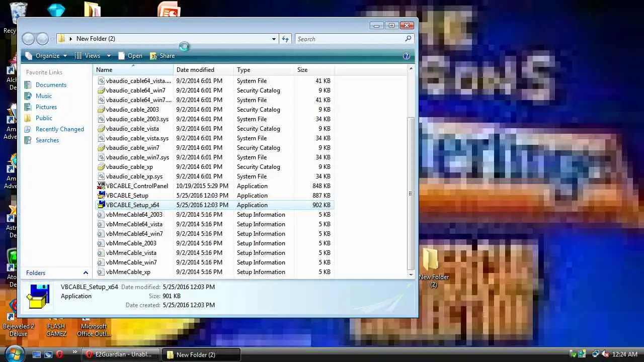Select the FLASH GAMEZ desktop shortcut

click(56, 326)
